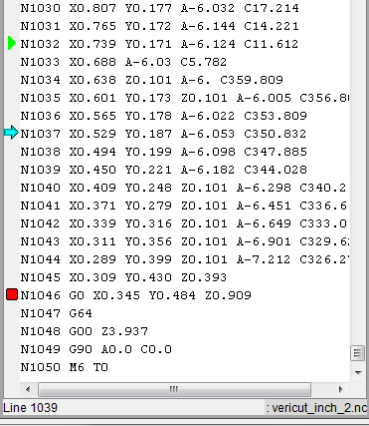Click the vertical scrollbar down arrow
369x426 pixels.
pos(358,373)
